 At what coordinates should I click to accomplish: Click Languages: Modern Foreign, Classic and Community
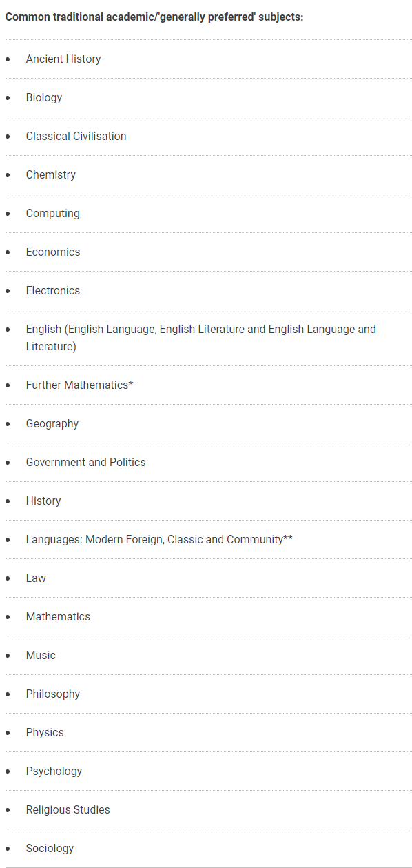pos(159,540)
